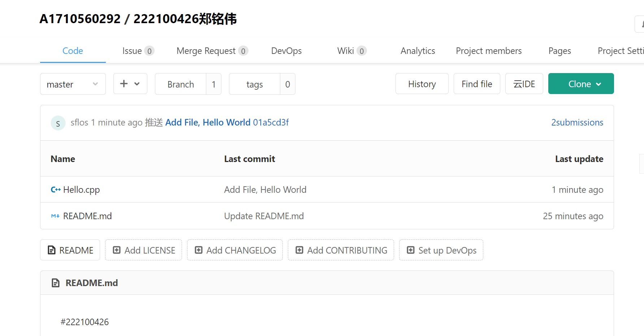
Task: Click the document icon in README button
Action: 52,250
